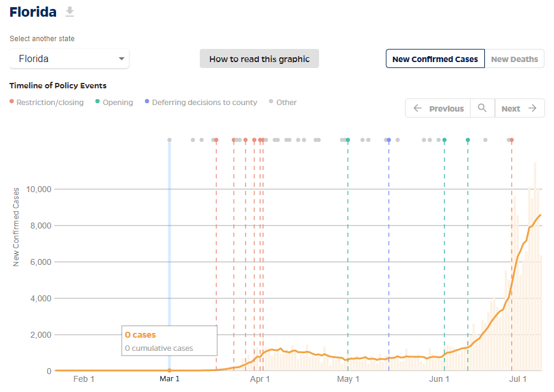Screen dimensions: 554x392
Task: Click the 0 cases tooltip box
Action: pyautogui.click(x=169, y=340)
